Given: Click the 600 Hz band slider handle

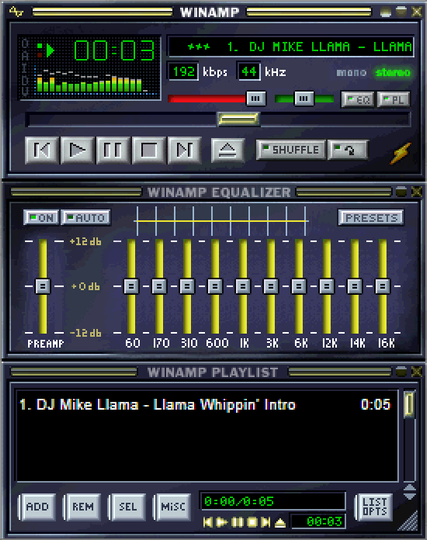Looking at the screenshot, I should 215,286.
